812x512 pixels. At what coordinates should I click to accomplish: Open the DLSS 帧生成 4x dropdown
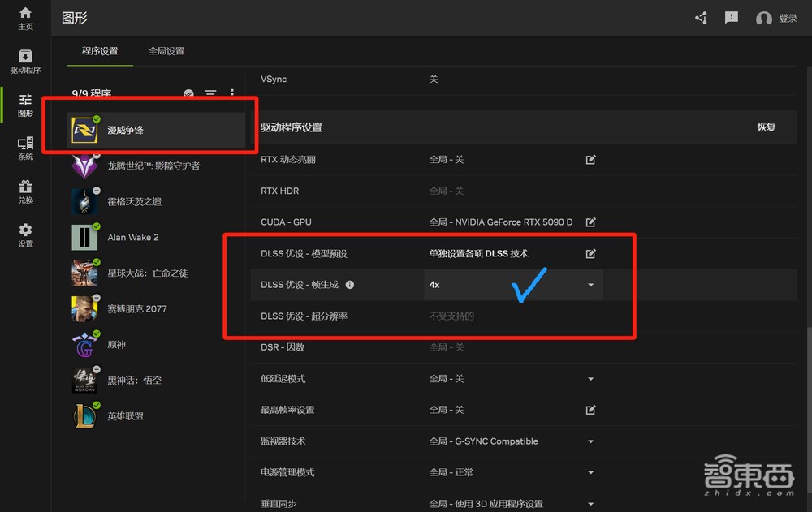(x=590, y=285)
